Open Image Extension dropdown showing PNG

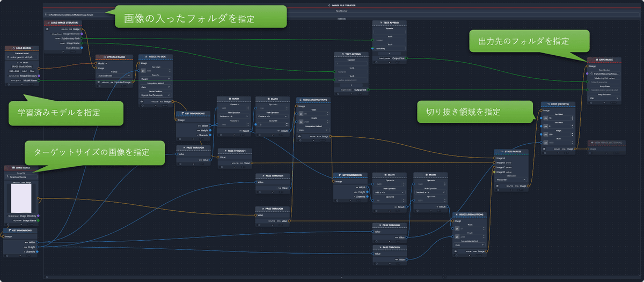click(x=605, y=98)
